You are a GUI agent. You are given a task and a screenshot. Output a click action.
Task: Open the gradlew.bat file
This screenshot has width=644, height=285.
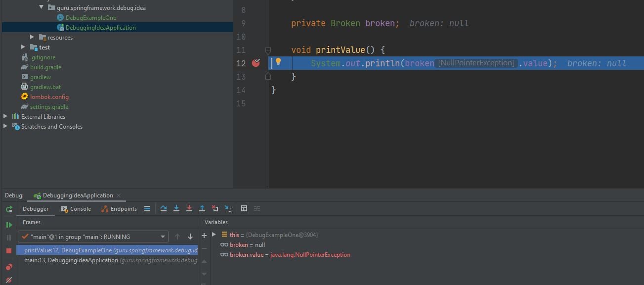point(45,87)
